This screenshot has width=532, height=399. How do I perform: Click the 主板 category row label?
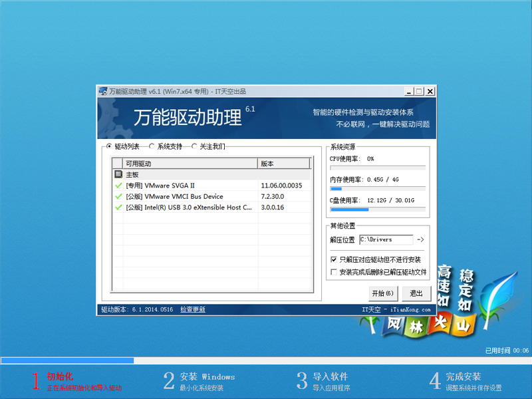click(x=132, y=174)
